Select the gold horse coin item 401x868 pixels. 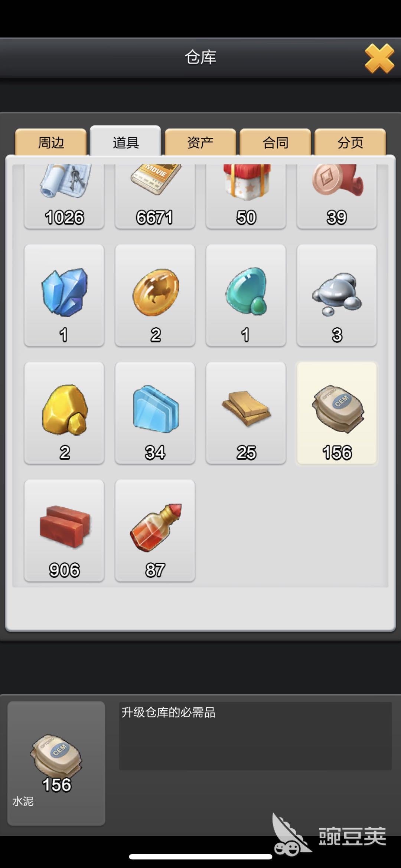coord(155,295)
